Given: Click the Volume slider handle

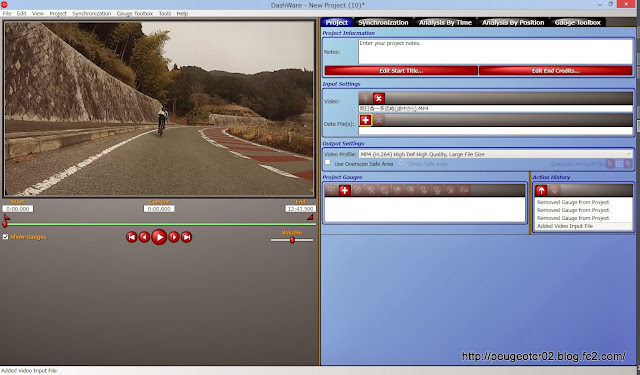Looking at the screenshot, I should (x=292, y=240).
